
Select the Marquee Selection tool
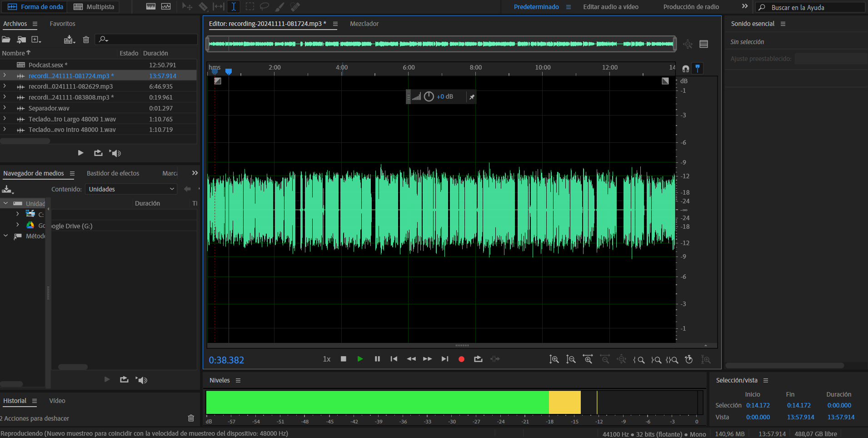pos(250,7)
